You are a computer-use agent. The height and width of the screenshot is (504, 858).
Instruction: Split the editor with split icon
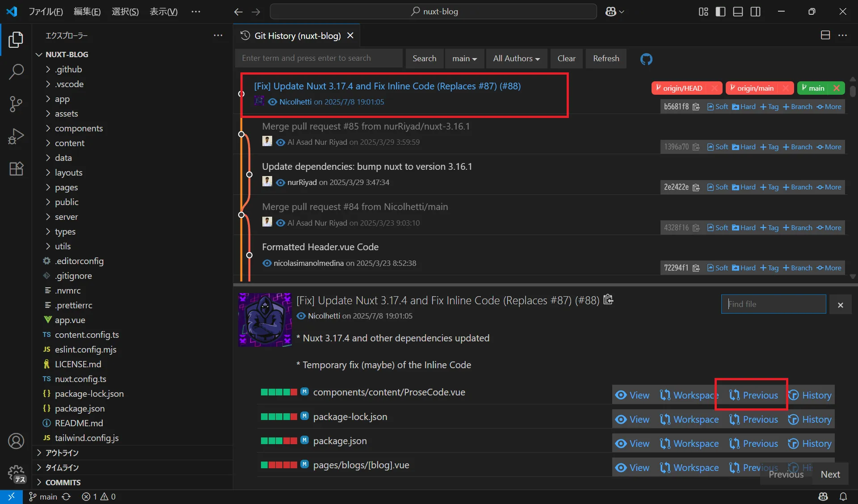coord(825,35)
